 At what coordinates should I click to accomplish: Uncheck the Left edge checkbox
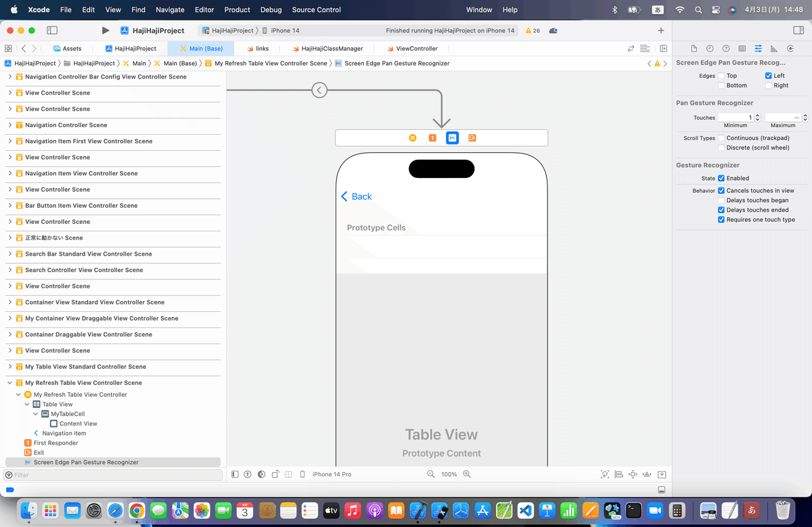(769, 76)
